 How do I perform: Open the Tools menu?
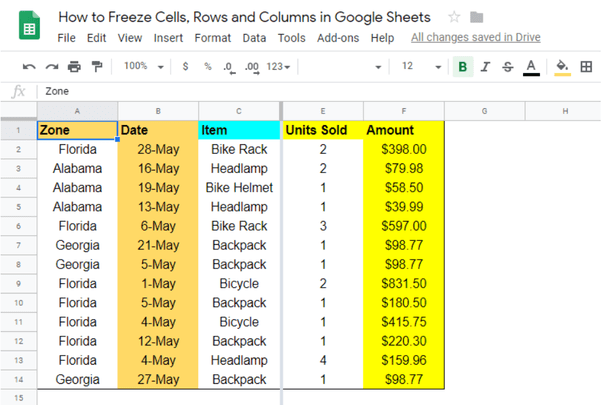click(291, 38)
